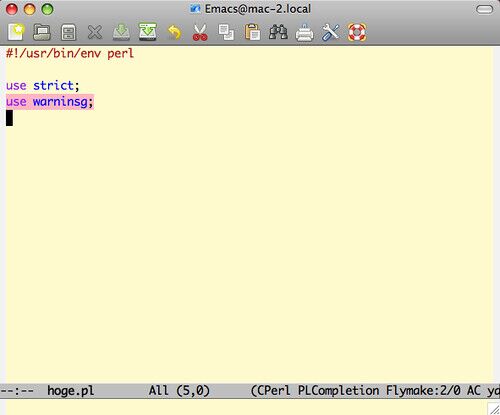Copy selection using the copy icon
The height and width of the screenshot is (415, 500).
(x=226, y=32)
